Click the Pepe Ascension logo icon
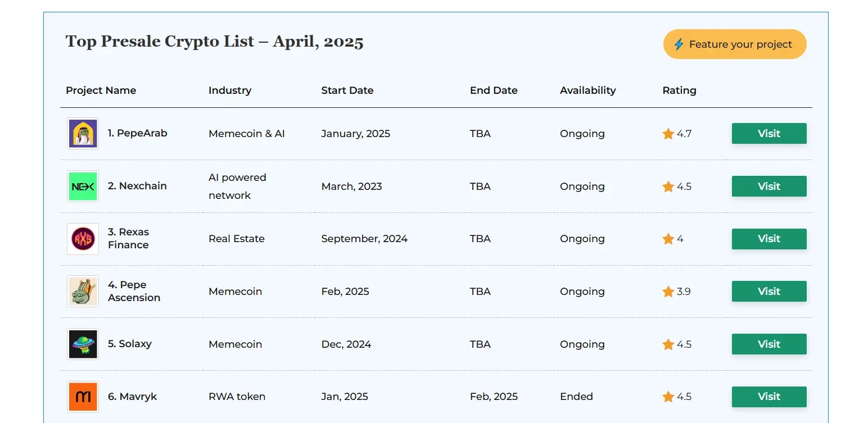This screenshot has width=868, height=423. 83,292
